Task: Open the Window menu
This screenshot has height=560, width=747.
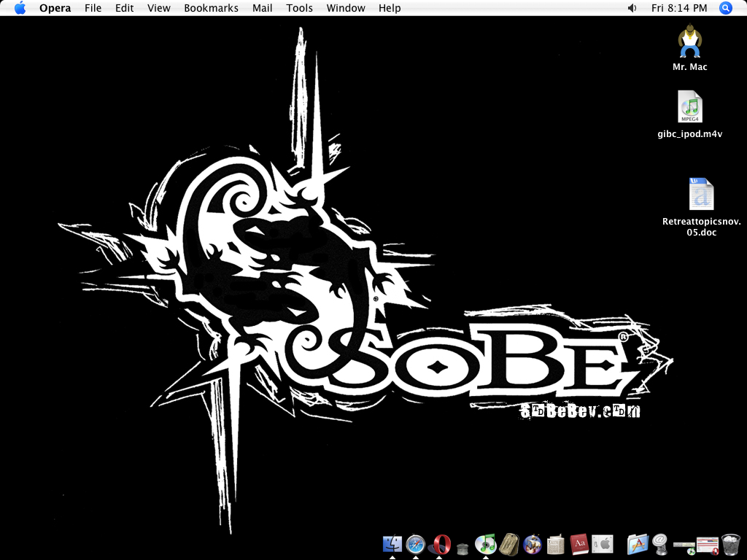Action: click(346, 8)
